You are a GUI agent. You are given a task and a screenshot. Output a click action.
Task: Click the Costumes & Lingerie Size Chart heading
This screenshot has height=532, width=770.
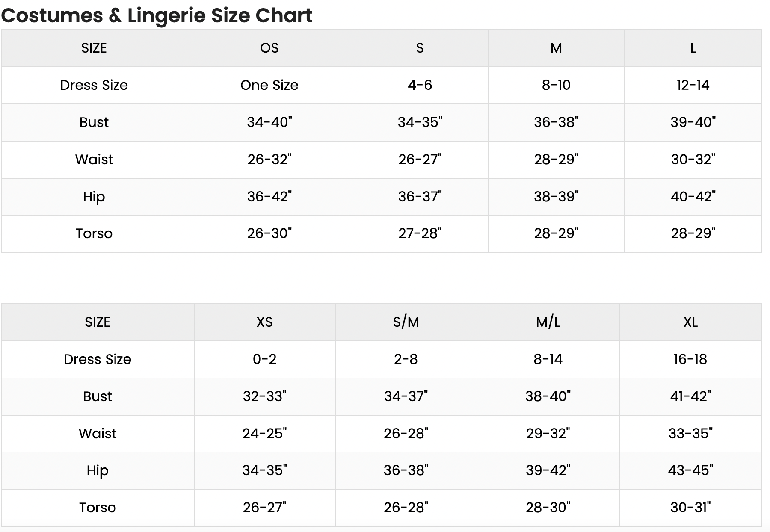coord(157,15)
